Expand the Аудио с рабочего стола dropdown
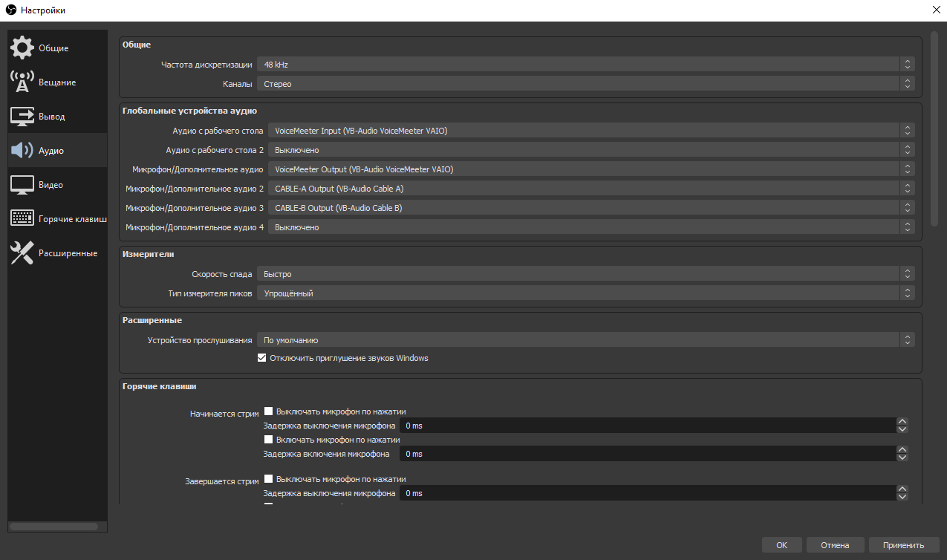947x560 pixels. (x=590, y=131)
